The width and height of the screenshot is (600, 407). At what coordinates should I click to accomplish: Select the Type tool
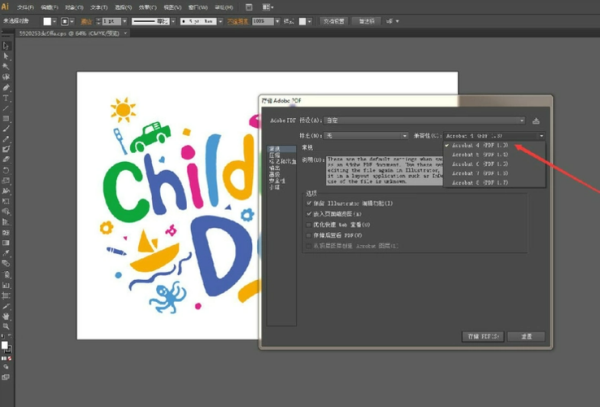[7, 98]
